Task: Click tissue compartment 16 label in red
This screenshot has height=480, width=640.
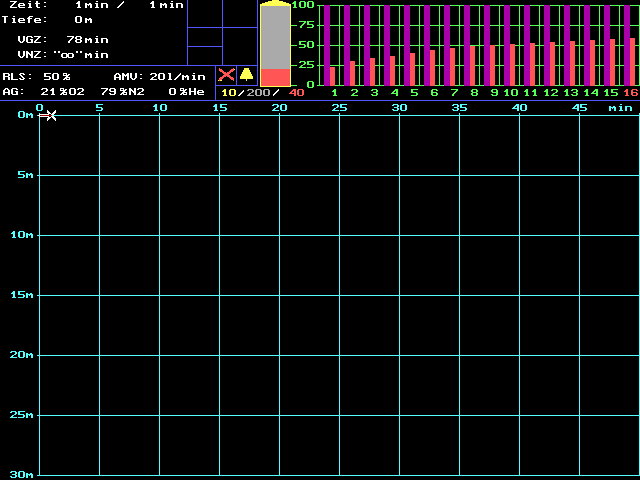Action: click(x=630, y=93)
